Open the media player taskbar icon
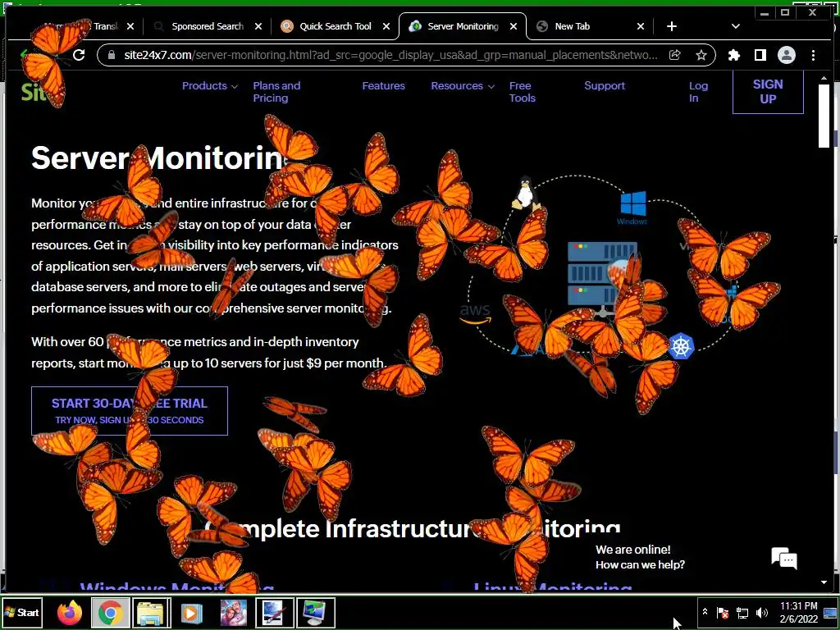Screen dimensions: 840x630 point(192,612)
